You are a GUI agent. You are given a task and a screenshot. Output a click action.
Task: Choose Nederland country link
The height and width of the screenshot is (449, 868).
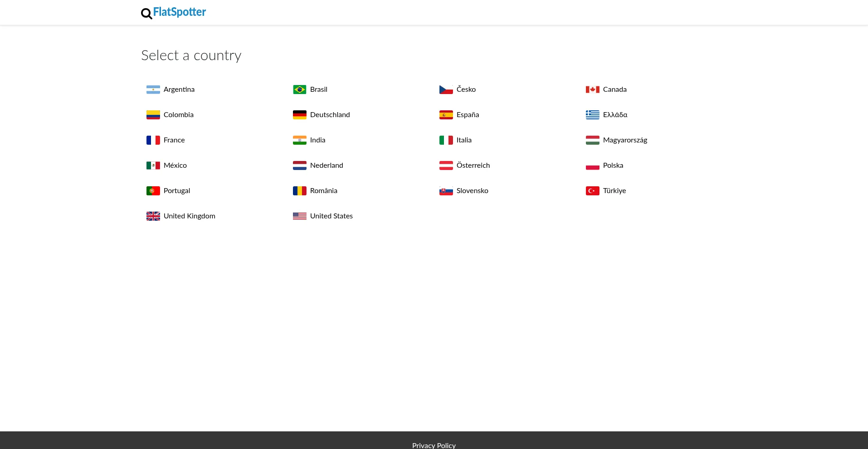pyautogui.click(x=326, y=165)
